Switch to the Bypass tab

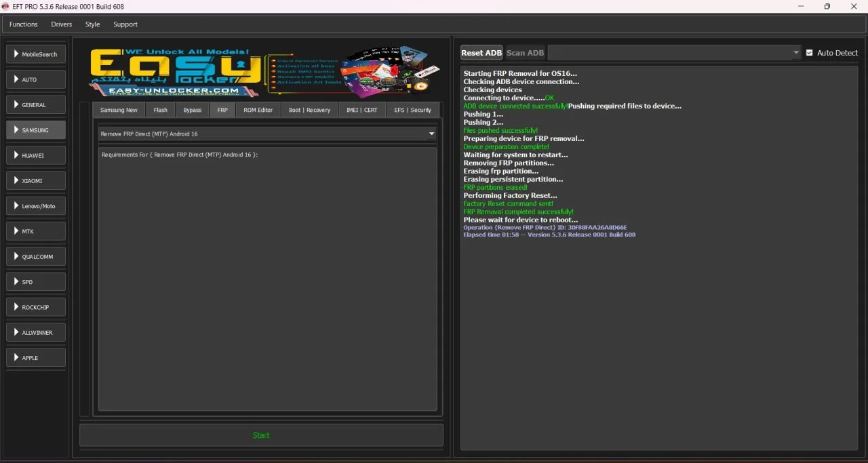(192, 110)
